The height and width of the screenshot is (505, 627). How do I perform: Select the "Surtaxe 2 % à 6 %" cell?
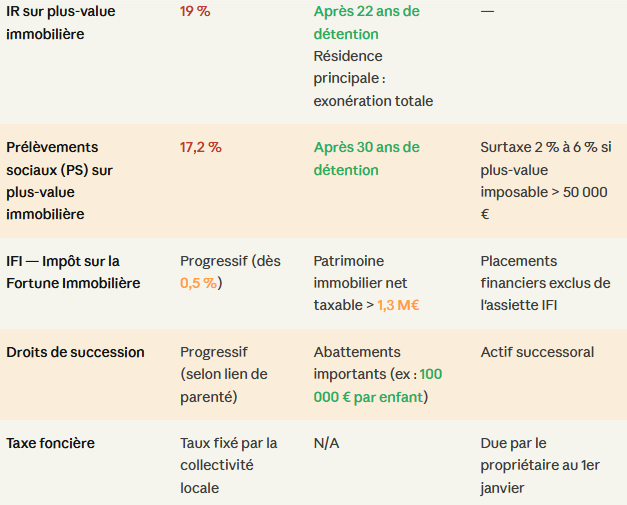(545, 180)
